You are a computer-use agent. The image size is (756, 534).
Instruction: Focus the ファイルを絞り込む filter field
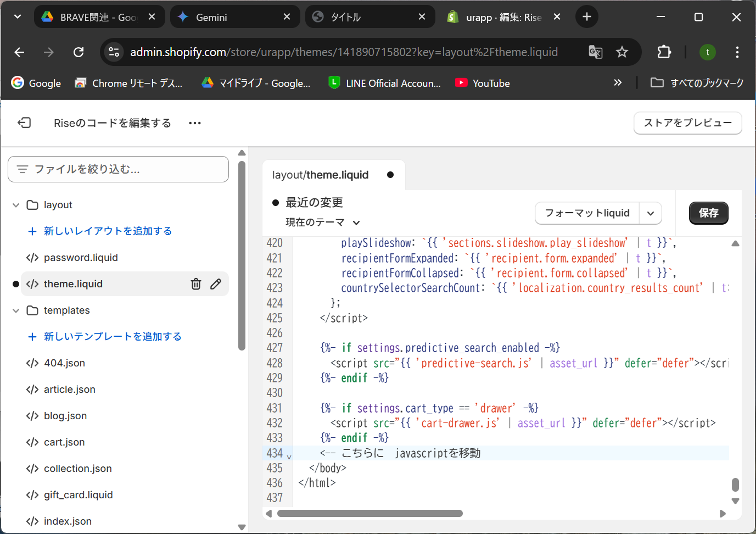(x=118, y=169)
